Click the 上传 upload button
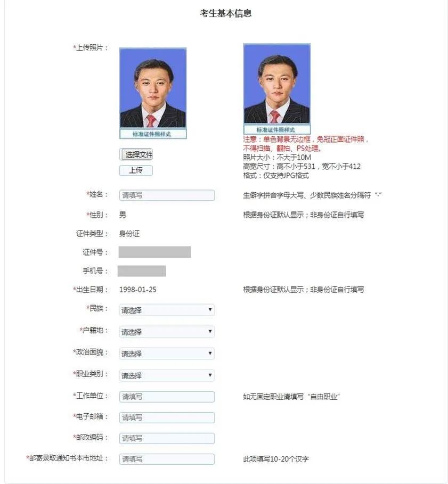The height and width of the screenshot is (484, 448). pyautogui.click(x=136, y=170)
